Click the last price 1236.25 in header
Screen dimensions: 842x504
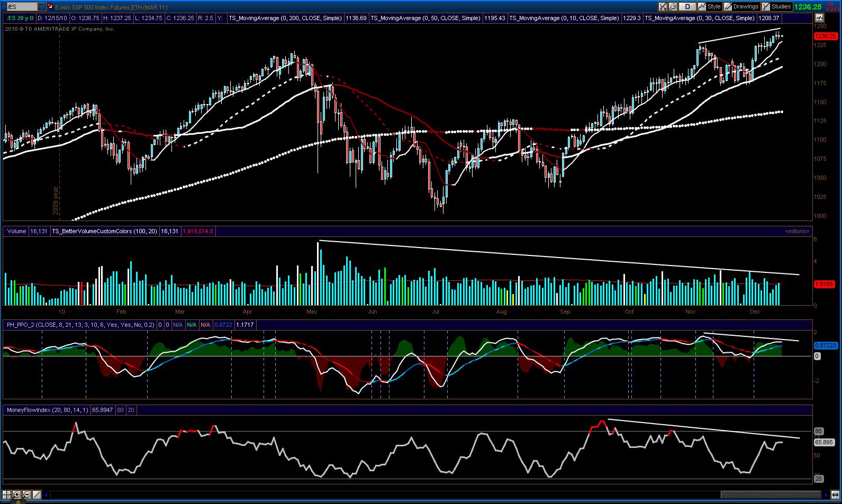click(x=808, y=7)
